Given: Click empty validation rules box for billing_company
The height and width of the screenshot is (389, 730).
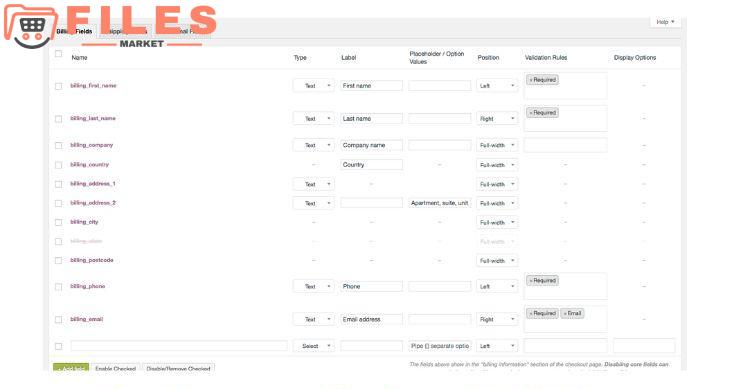Looking at the screenshot, I should tap(565, 145).
